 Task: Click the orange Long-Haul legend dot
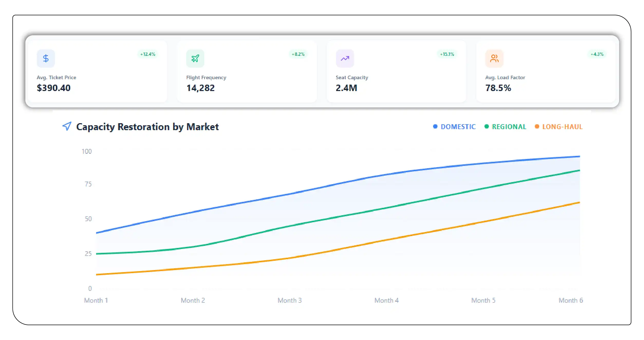tap(537, 126)
